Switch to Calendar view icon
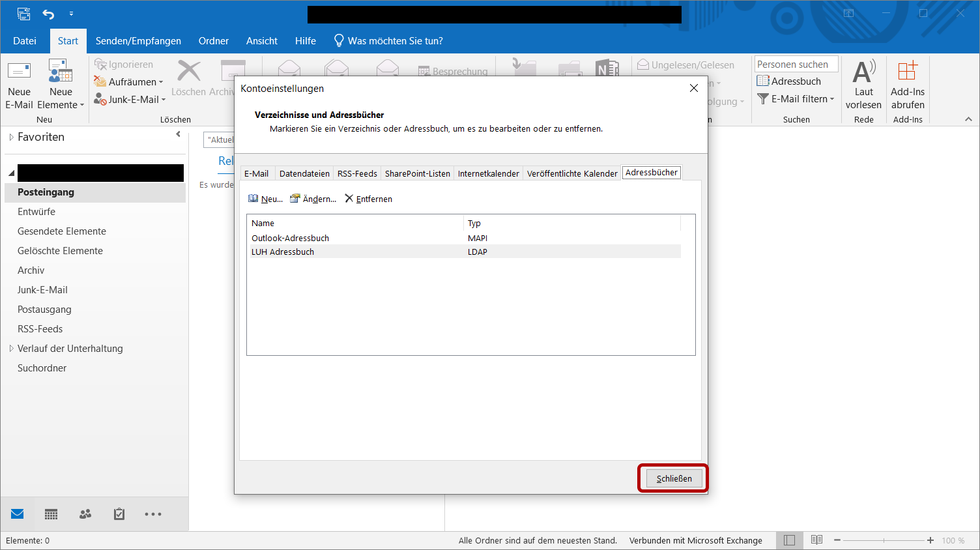 click(51, 514)
